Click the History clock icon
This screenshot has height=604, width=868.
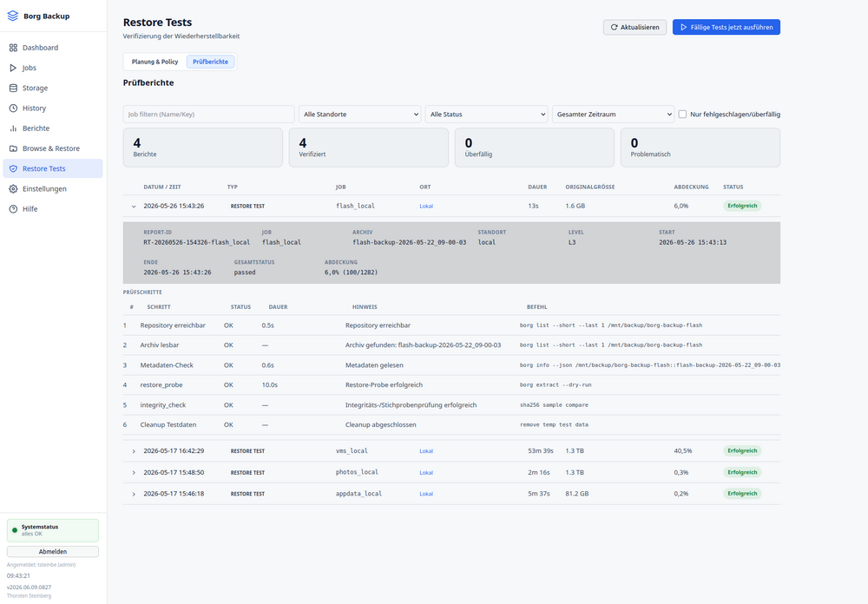coord(13,108)
